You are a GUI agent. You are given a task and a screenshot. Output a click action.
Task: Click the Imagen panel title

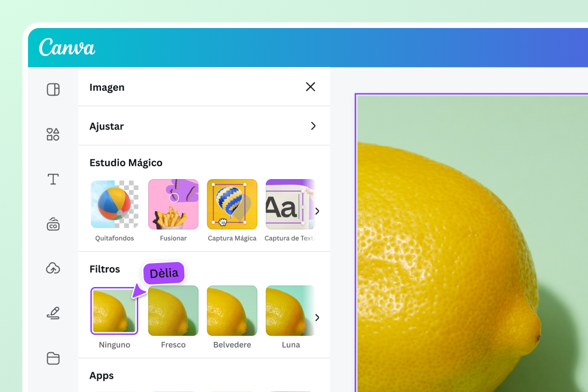click(x=107, y=87)
